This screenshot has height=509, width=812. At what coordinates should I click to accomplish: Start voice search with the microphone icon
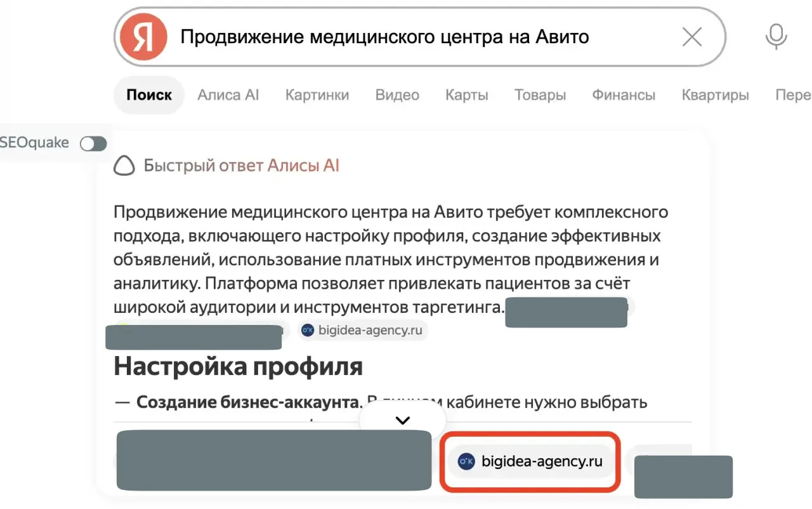(775, 37)
